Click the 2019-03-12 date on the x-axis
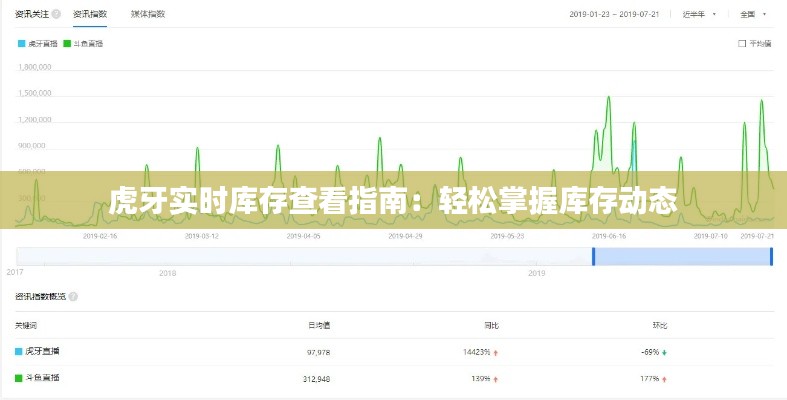 click(202, 236)
